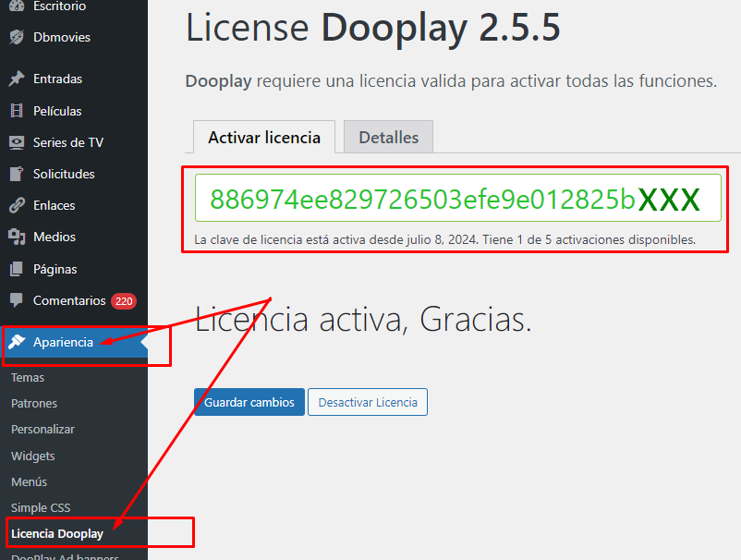
Task: Switch to the Detalles tab
Action: [388, 137]
